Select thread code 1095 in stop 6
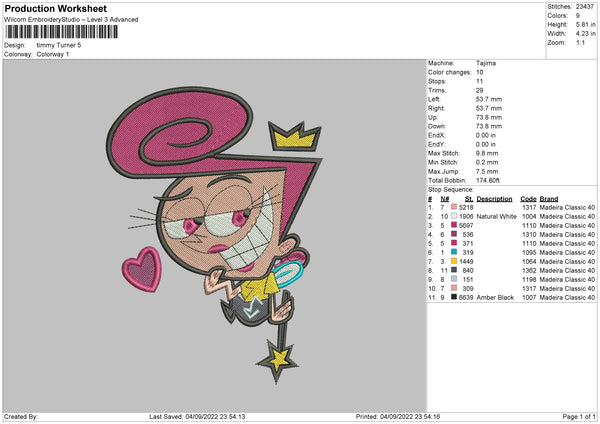The image size is (600, 424). pos(529,252)
